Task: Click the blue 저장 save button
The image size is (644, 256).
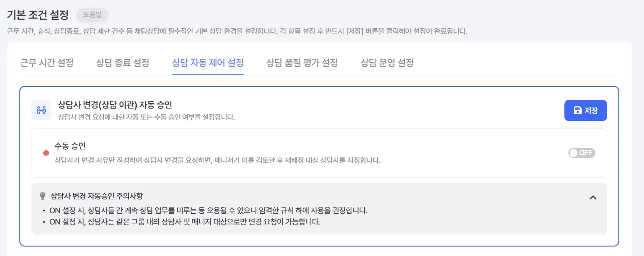Action: [586, 111]
